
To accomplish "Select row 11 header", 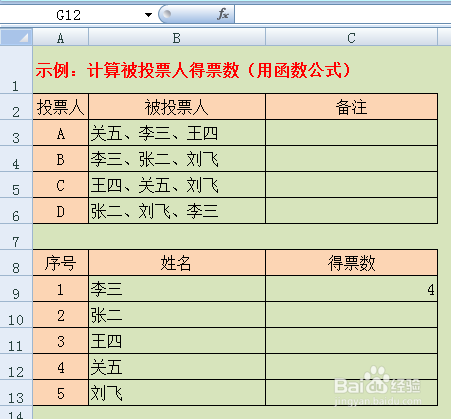I will tap(16, 341).
